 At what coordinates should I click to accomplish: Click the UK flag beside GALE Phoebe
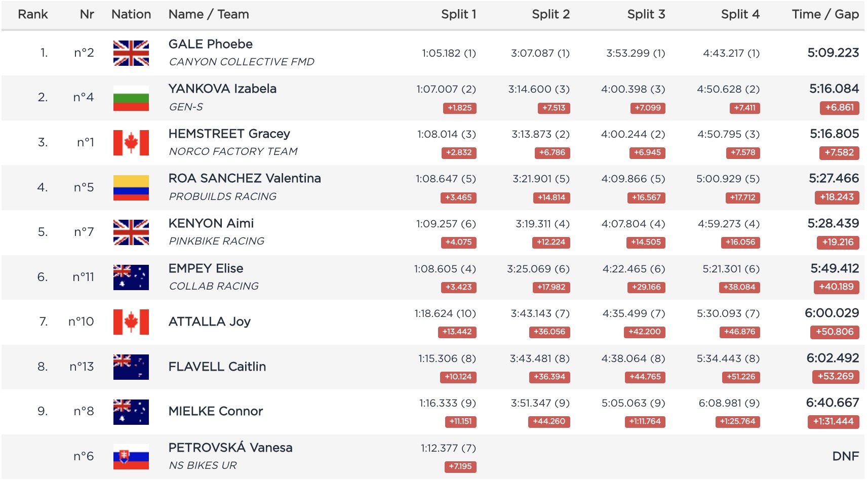point(131,53)
